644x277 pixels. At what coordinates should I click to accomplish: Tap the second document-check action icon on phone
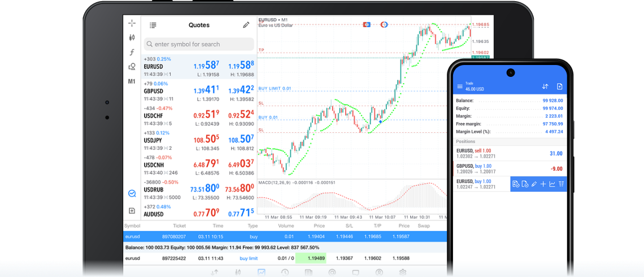(525, 184)
